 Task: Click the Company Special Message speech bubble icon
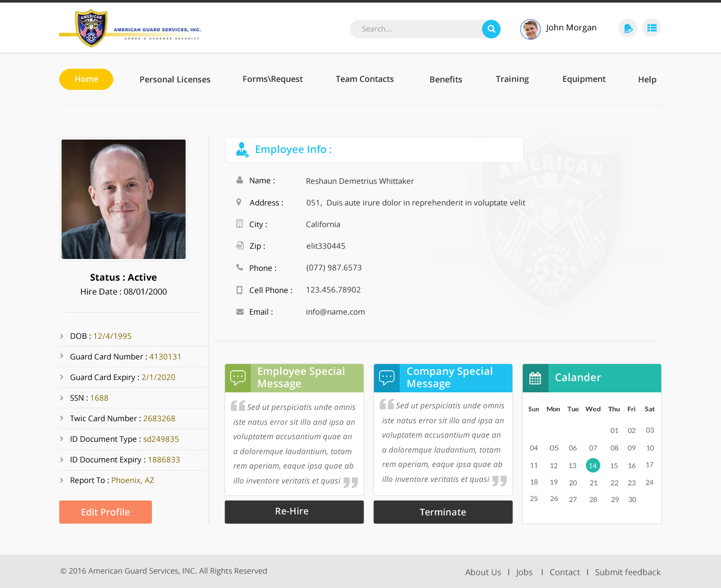point(387,377)
